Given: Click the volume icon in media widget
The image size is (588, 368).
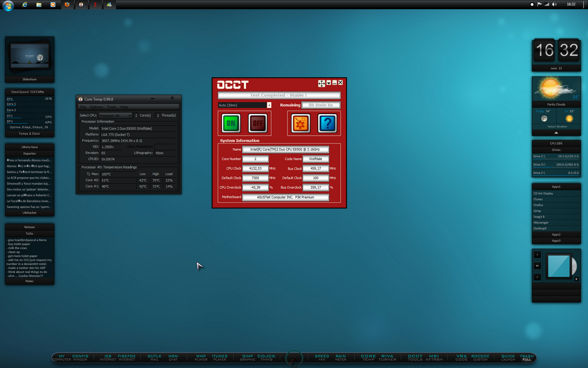Looking at the screenshot, I should (x=576, y=279).
